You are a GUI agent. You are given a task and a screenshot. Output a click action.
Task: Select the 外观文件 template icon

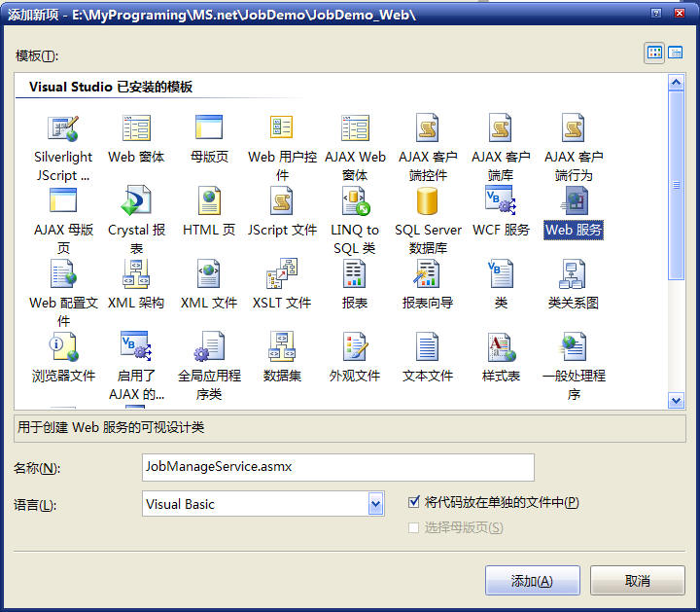[356, 346]
